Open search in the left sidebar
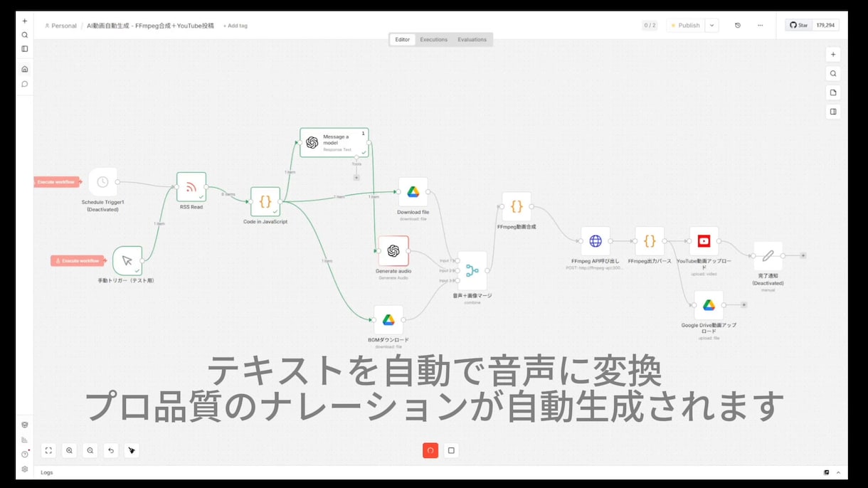Image resolution: width=868 pixels, height=488 pixels. click(x=25, y=35)
